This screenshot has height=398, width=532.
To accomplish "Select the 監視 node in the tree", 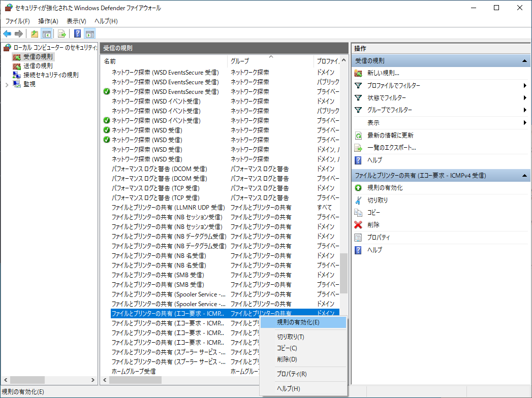I will pos(29,84).
